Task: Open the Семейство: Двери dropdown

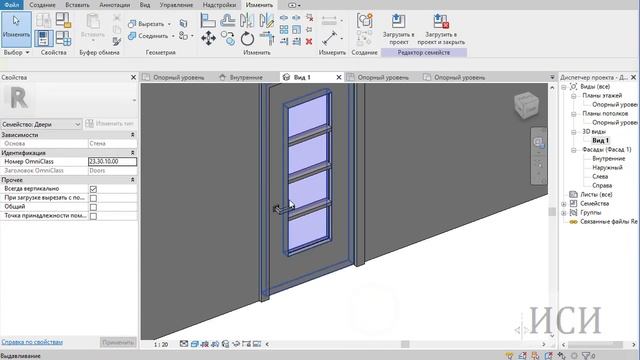Action: pyautogui.click(x=41, y=124)
